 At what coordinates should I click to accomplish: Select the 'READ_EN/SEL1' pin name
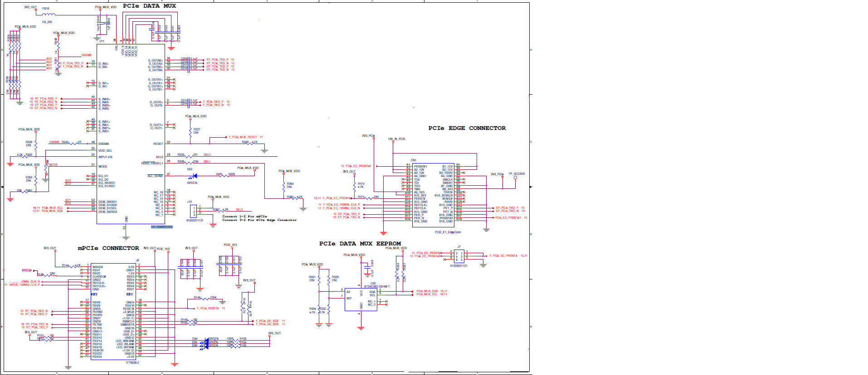pos(152,163)
